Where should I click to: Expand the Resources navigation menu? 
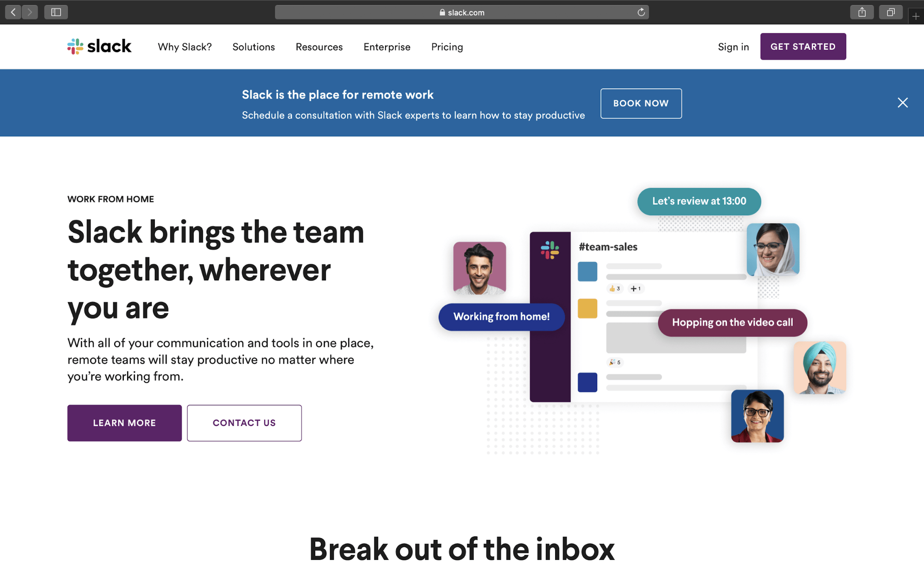pos(319,47)
